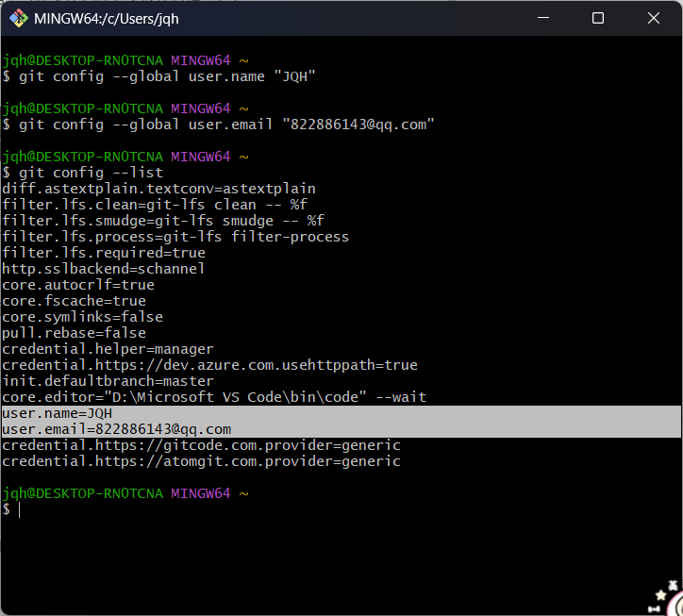Click the line filter.lfs.process=git-lfs filter-process
This screenshot has width=683, height=616.
point(175,237)
